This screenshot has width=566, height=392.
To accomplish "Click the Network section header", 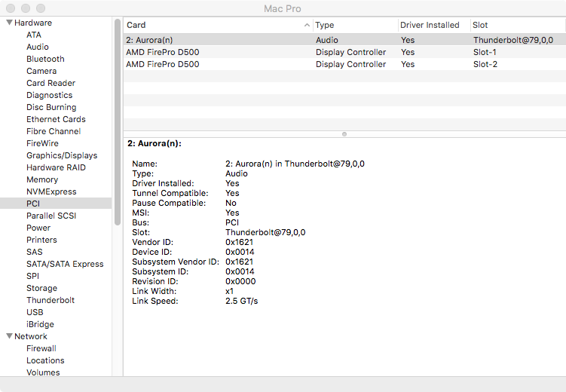I will point(31,336).
